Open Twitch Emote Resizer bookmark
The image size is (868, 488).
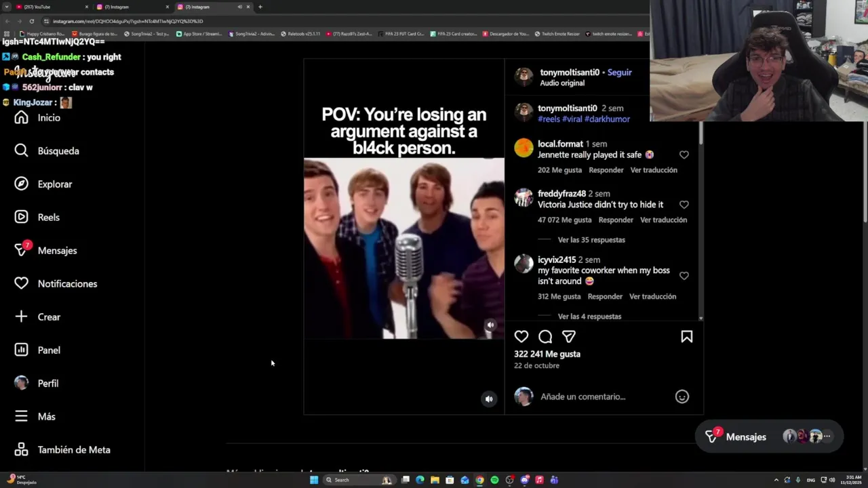tap(557, 34)
